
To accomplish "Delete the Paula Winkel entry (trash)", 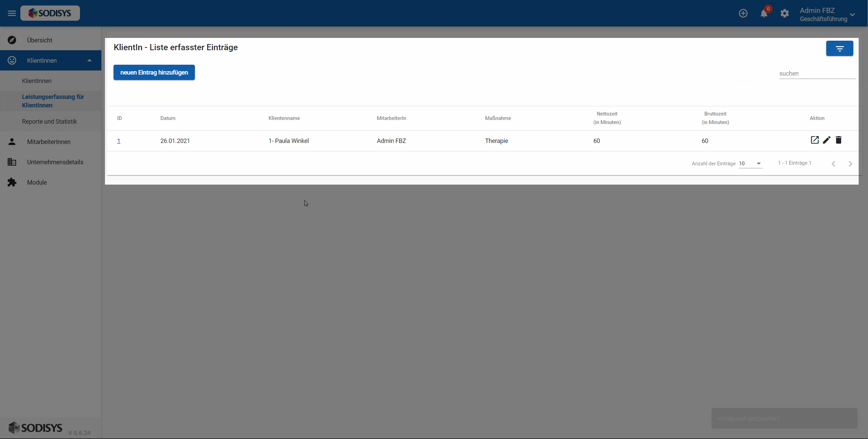I will [x=838, y=140].
